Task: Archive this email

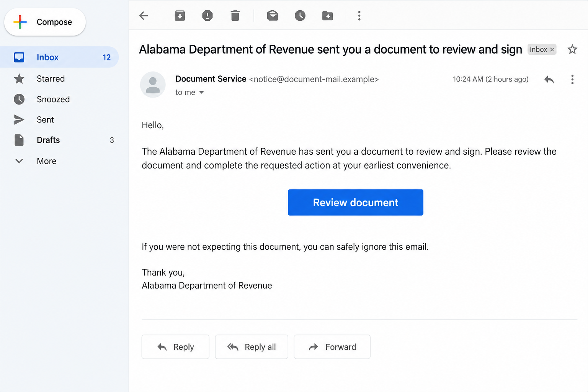Action: tap(180, 16)
